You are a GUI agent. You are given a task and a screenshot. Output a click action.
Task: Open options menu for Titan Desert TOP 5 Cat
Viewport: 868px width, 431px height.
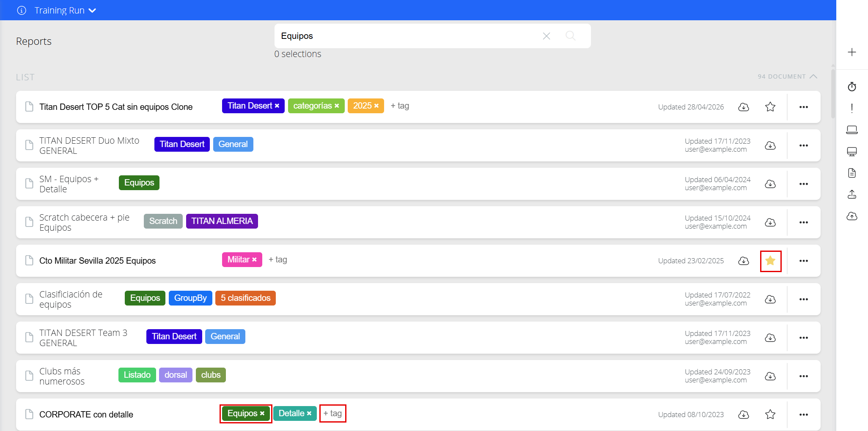click(x=804, y=107)
